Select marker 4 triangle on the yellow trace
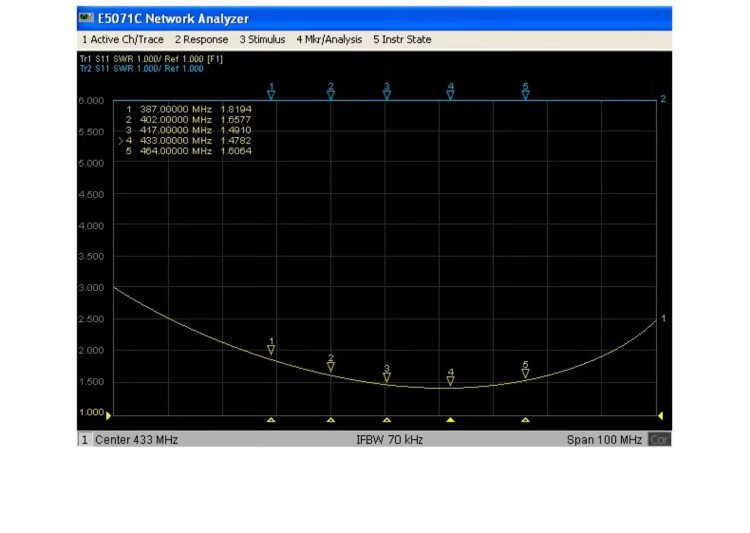This screenshot has height=533, width=750. click(x=450, y=380)
